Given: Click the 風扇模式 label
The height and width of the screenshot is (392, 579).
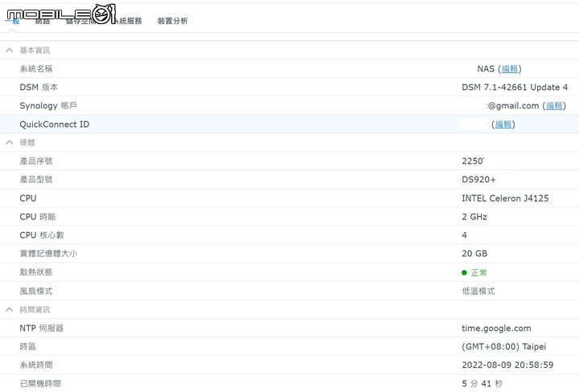Looking at the screenshot, I should point(36,292).
